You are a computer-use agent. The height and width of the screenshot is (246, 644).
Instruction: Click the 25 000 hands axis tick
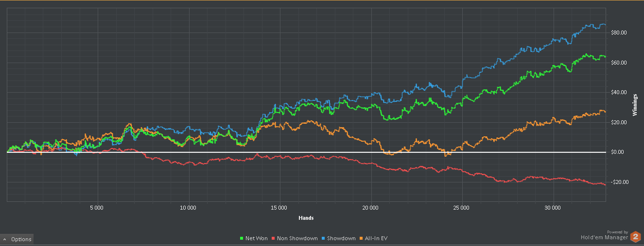pos(461,208)
